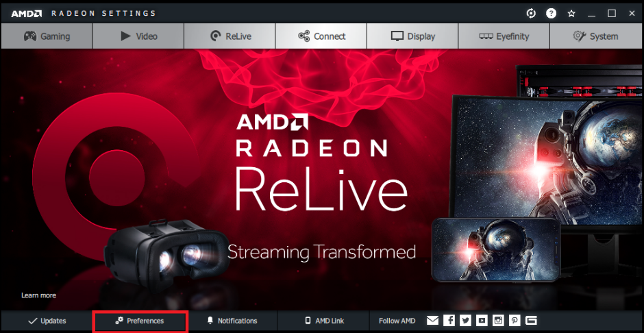Click the email envelope icon next to Follow AMD
644x333 pixels.
(432, 320)
